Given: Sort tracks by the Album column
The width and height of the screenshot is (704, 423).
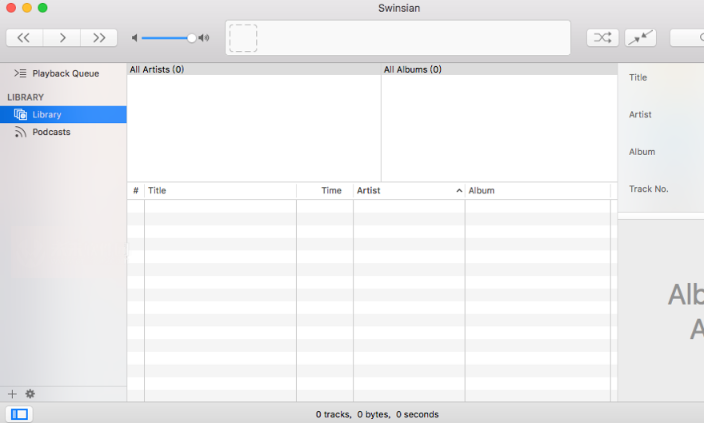Looking at the screenshot, I should [x=538, y=190].
